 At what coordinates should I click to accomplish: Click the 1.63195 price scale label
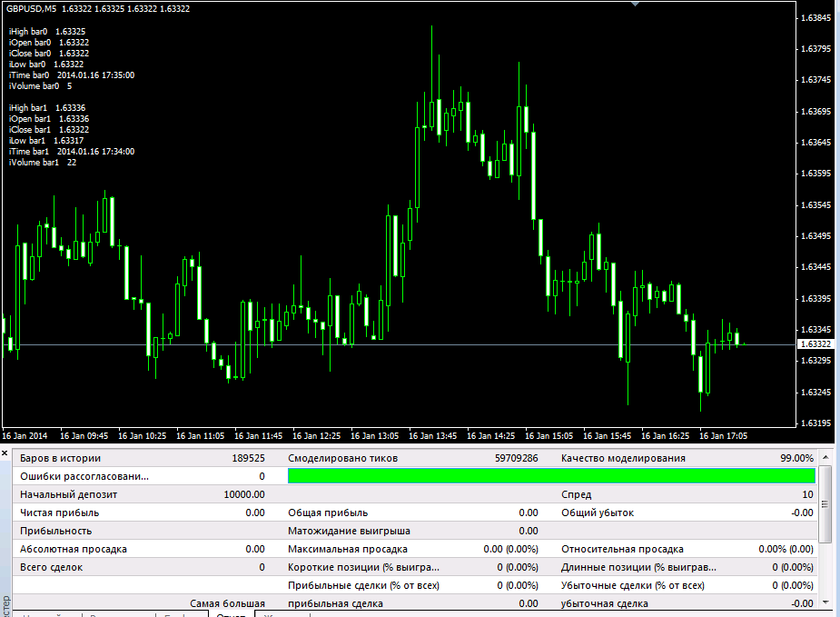(x=815, y=423)
